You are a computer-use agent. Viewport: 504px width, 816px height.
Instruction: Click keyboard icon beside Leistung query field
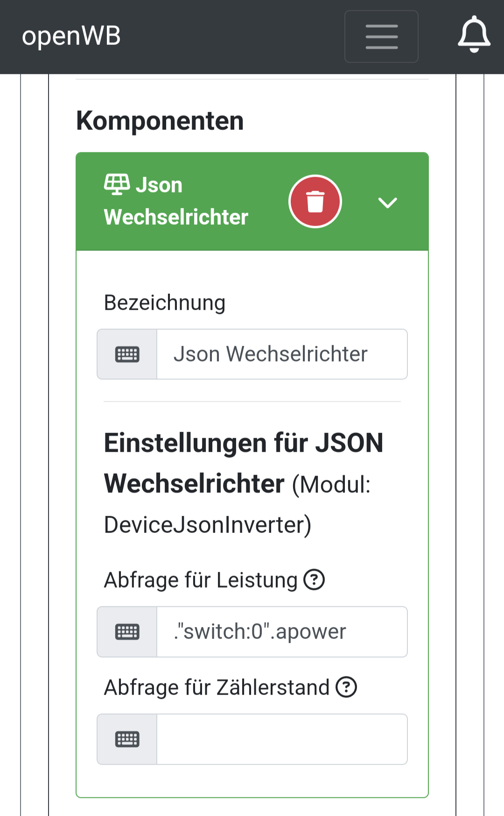pyautogui.click(x=127, y=632)
